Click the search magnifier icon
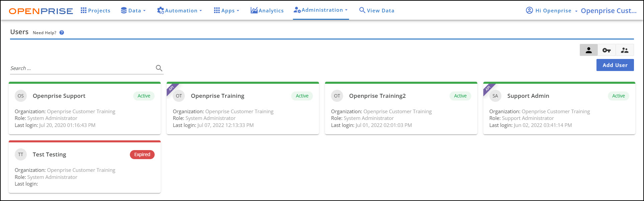Viewport: 644px width, 201px height. (x=159, y=68)
